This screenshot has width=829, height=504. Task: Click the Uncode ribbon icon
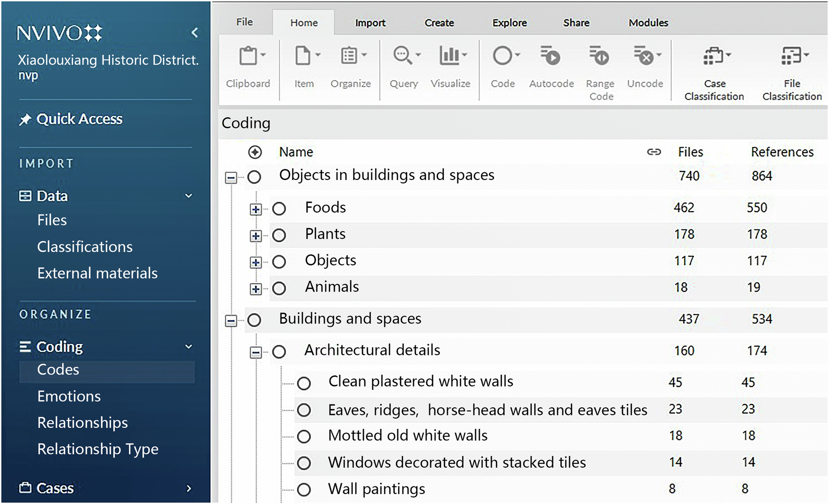pyautogui.click(x=644, y=55)
